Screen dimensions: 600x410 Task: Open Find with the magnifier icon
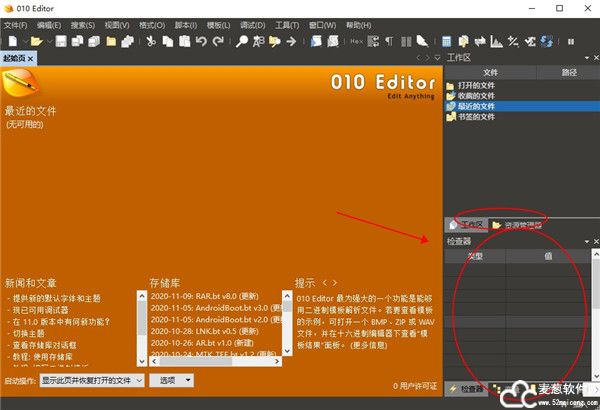(242, 41)
